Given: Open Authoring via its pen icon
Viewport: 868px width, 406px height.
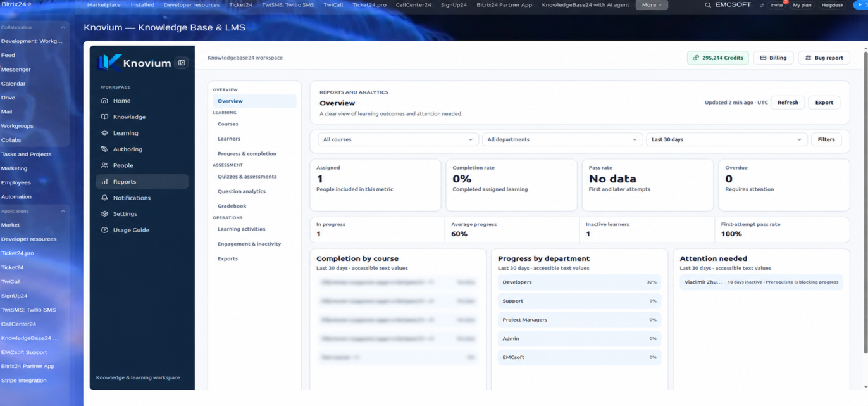Looking at the screenshot, I should pyautogui.click(x=104, y=149).
